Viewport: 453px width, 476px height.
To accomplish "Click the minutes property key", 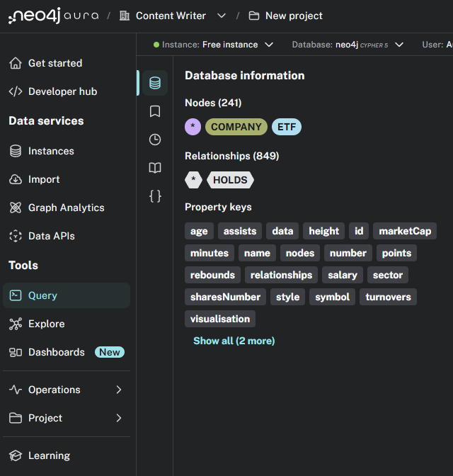I will [210, 253].
